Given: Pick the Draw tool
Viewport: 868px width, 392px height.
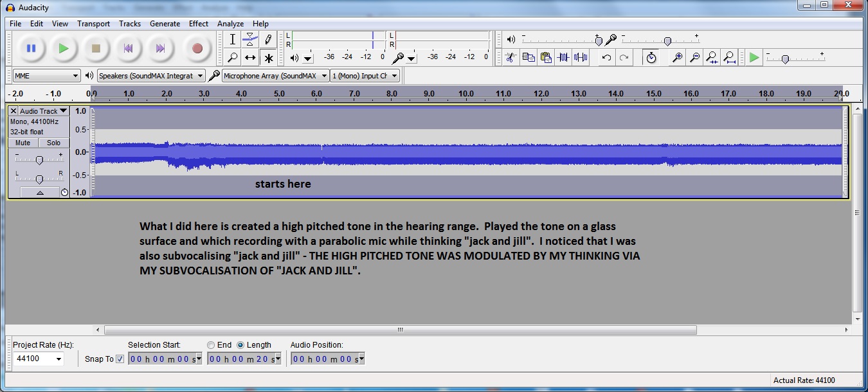Looking at the screenshot, I should [268, 39].
